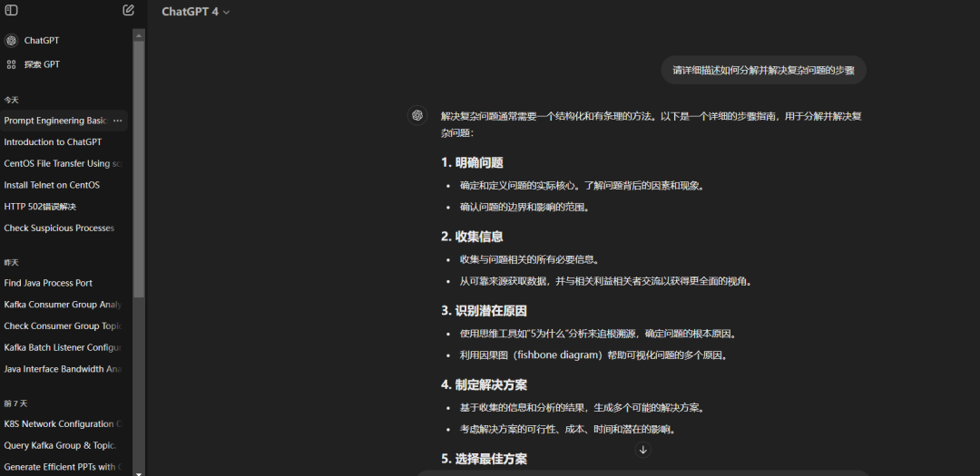This screenshot has height=476, width=980.
Task: Click the bullet 确定和定义问题的实际核心
Action: (583, 186)
